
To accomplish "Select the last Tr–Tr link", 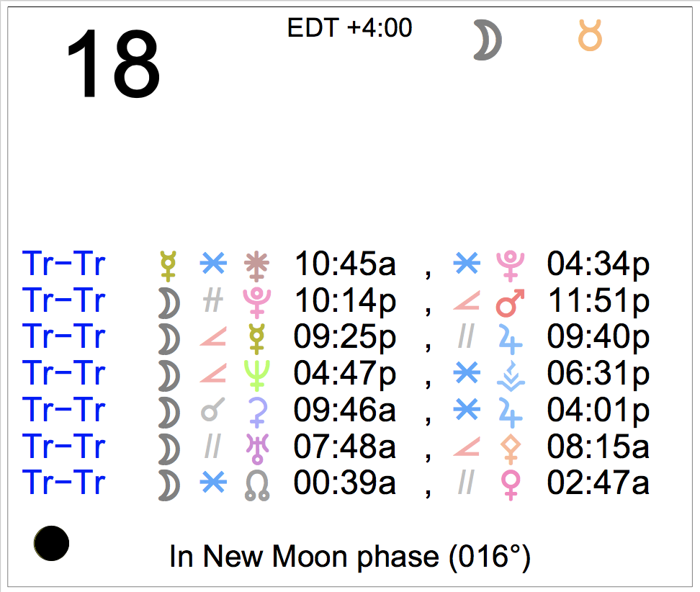I will [64, 483].
